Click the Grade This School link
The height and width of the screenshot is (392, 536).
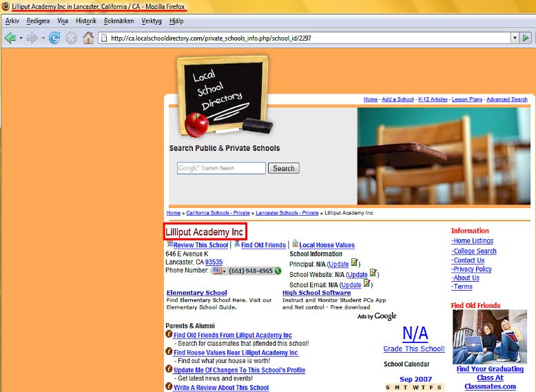click(x=414, y=349)
